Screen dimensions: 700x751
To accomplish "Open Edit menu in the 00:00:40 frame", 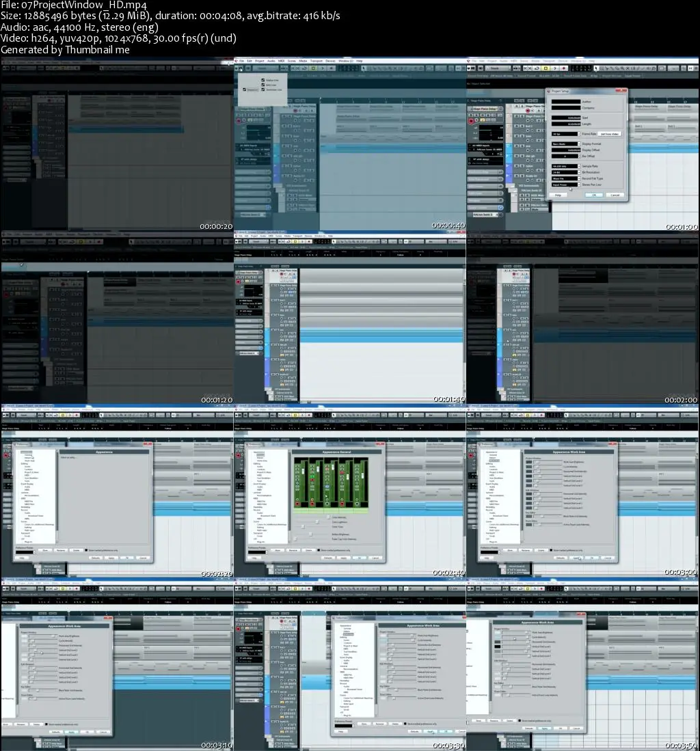I will click(x=249, y=62).
